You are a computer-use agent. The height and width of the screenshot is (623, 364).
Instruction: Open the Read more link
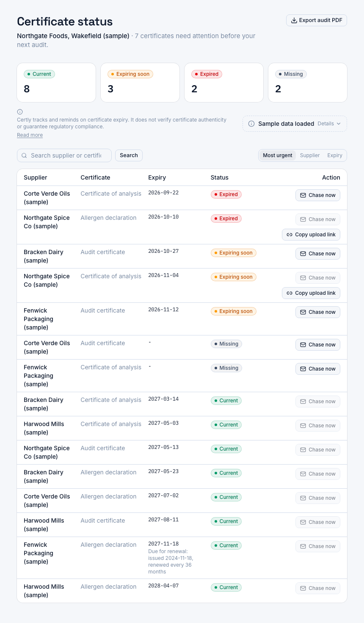point(30,135)
